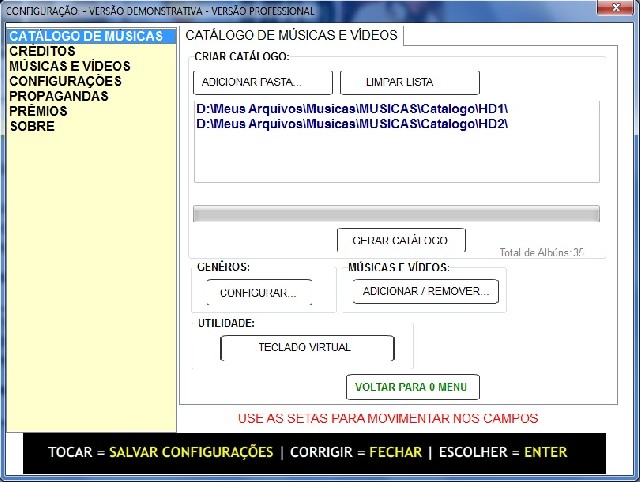Click the CATÁLOGO DE MÚSICAS E VÍDEOS tab
The width and height of the screenshot is (640, 482).
click(291, 36)
